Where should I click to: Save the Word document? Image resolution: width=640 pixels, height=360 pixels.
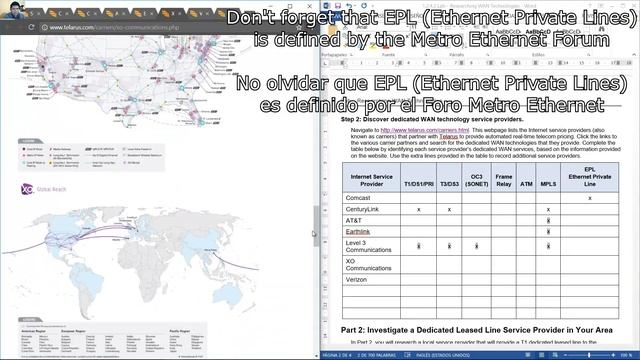[x=338, y=6]
